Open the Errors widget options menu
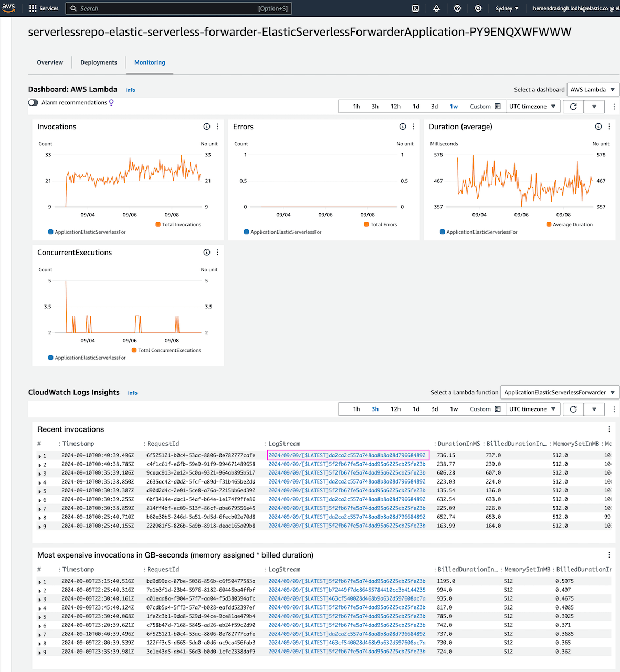620x672 pixels. pyautogui.click(x=413, y=127)
